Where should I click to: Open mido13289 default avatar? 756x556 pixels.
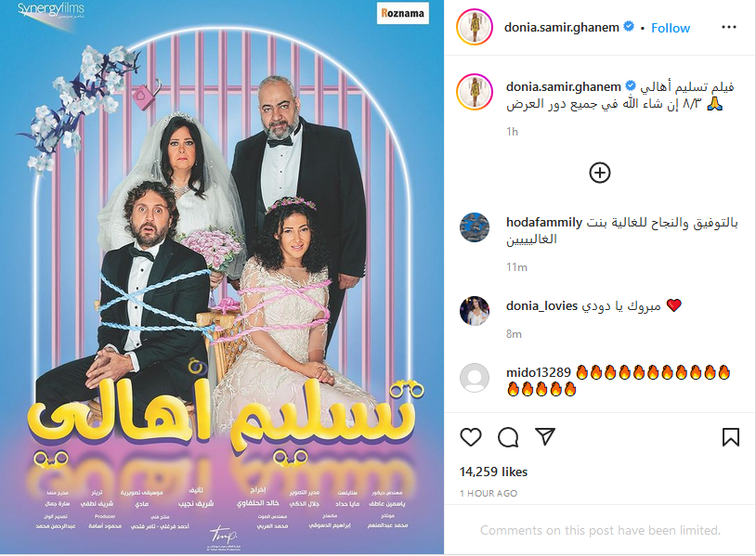pos(475,378)
